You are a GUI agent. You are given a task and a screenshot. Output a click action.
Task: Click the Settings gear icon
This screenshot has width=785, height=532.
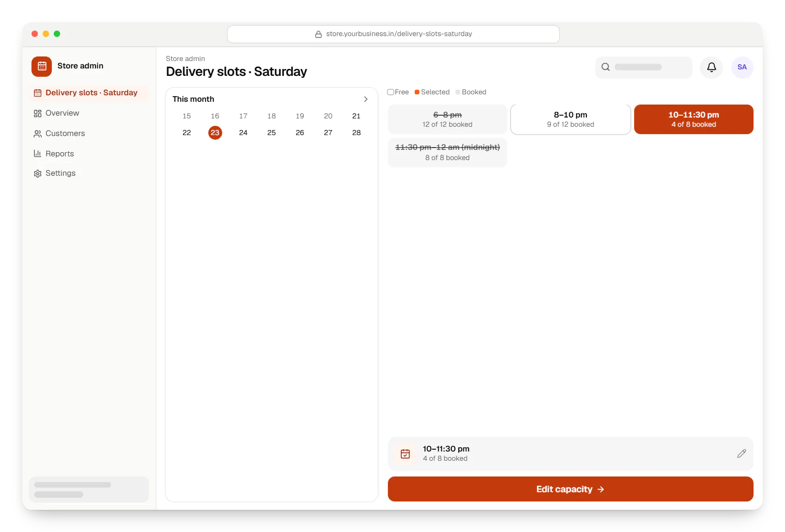(x=37, y=173)
